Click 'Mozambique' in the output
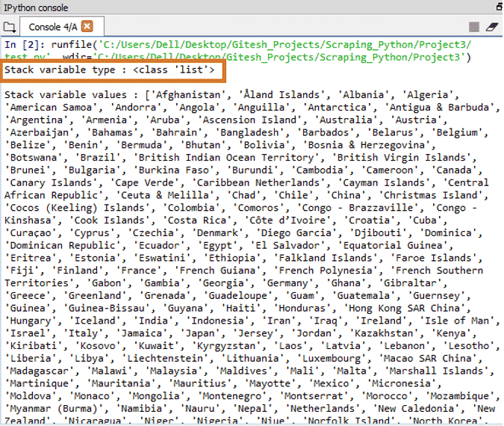 click(460, 396)
